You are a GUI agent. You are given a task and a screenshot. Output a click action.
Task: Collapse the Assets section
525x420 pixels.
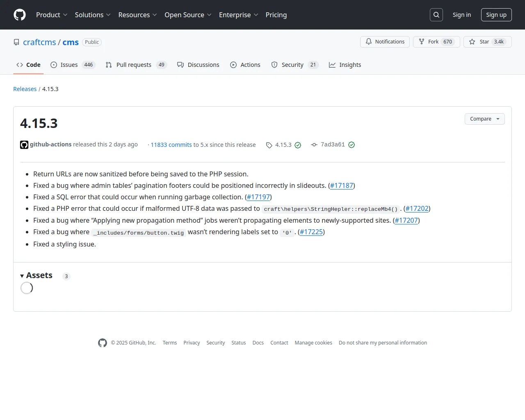[37, 276]
